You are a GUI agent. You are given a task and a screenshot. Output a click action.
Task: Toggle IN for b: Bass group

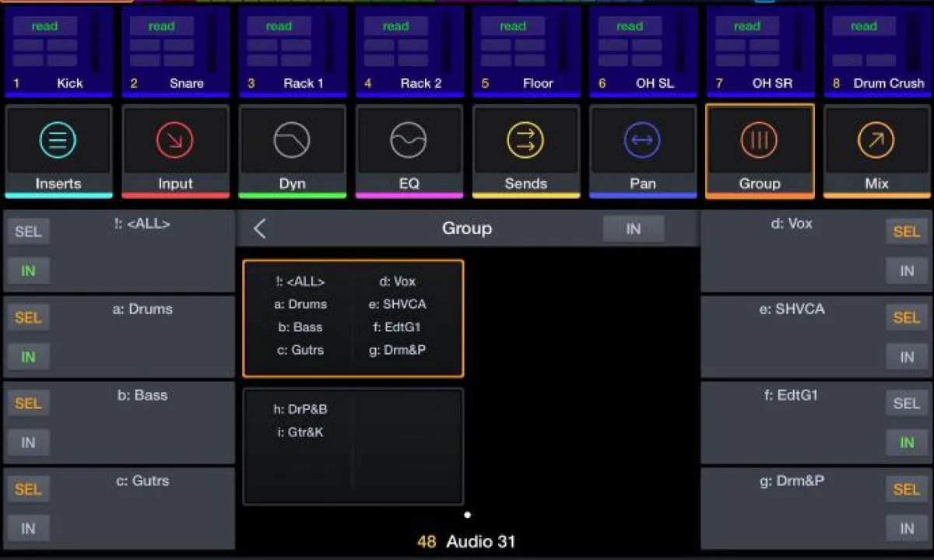click(x=28, y=443)
